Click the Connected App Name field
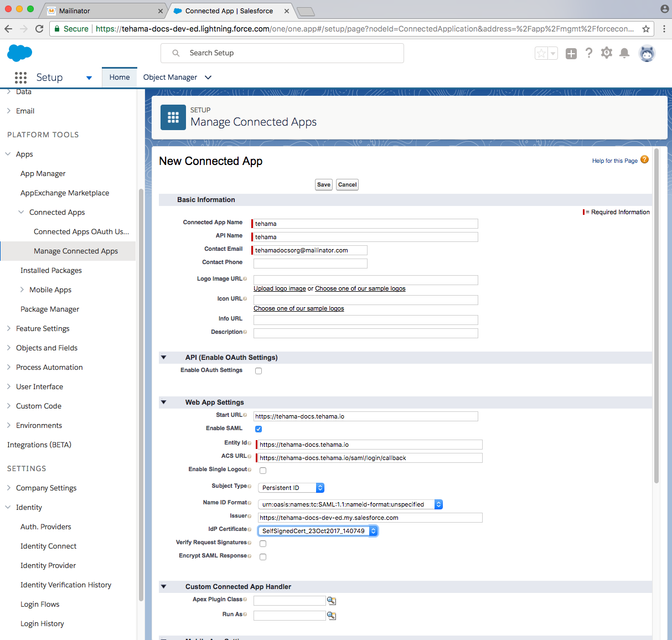672x640 pixels. 366,224
